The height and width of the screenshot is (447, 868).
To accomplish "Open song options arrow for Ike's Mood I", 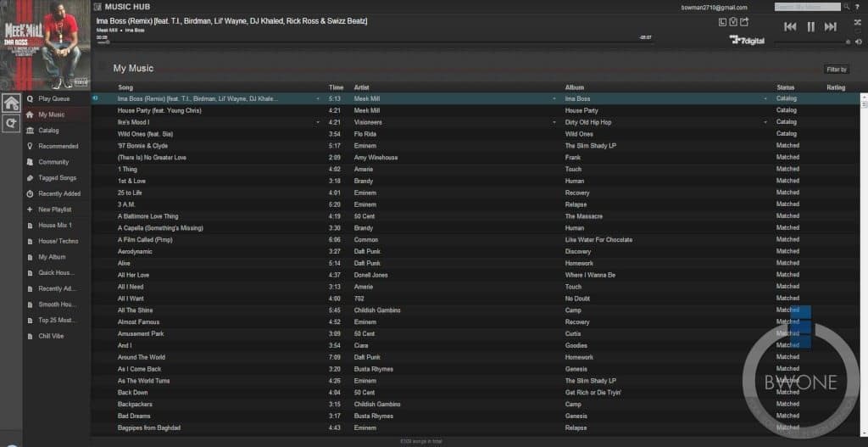I will click(318, 122).
